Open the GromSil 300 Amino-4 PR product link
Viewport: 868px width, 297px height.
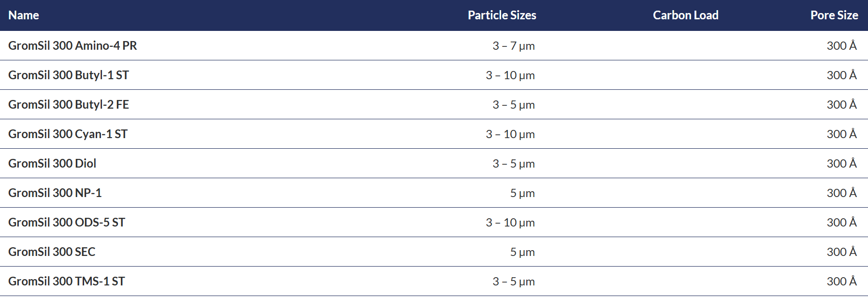(72, 45)
